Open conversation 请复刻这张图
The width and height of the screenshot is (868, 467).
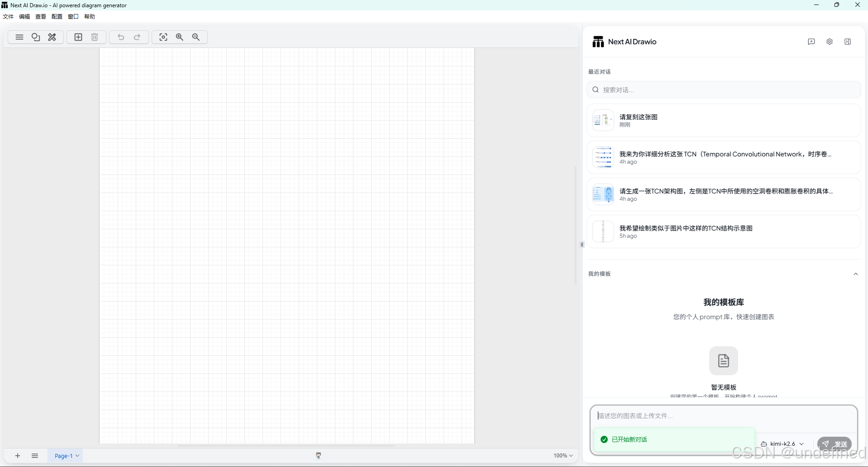pyautogui.click(x=724, y=120)
